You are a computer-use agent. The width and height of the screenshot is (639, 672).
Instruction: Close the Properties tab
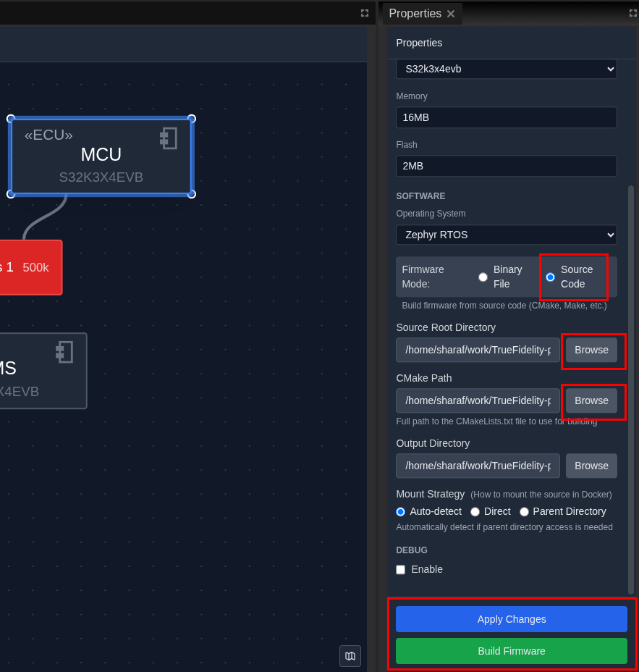[451, 14]
